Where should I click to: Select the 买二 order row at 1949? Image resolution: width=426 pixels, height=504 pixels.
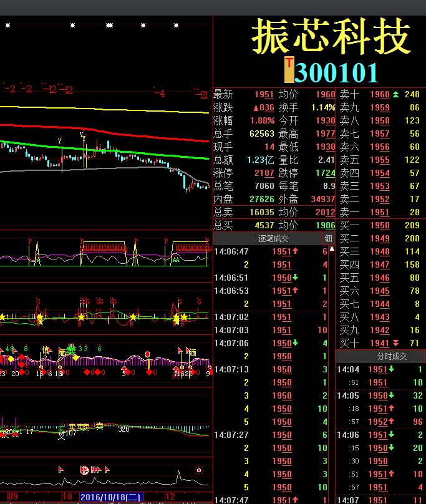pyautogui.click(x=380, y=238)
